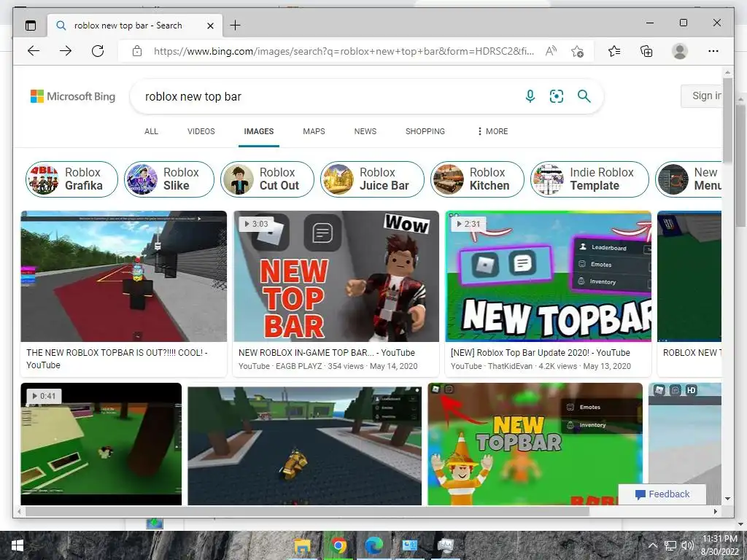The height and width of the screenshot is (560, 747).
Task: Switch to the SHOPPING search tab
Action: click(x=425, y=131)
